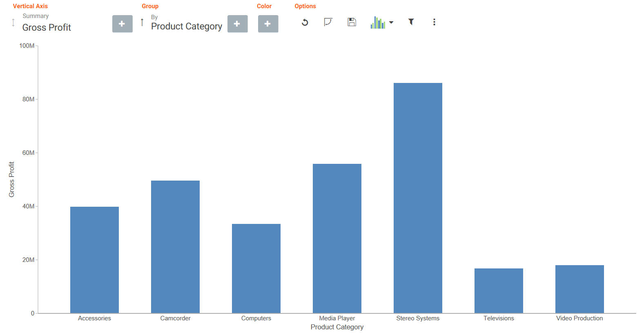Select the Media Player bar
Viewport: 644px width, 333px height.
click(337, 239)
